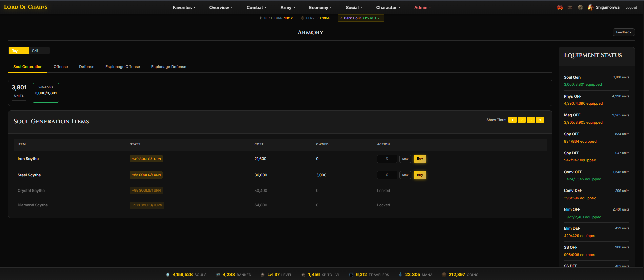Viewport: 644px width, 280px height.
Task: Click the coins icon in footer
Action: pyautogui.click(x=444, y=275)
